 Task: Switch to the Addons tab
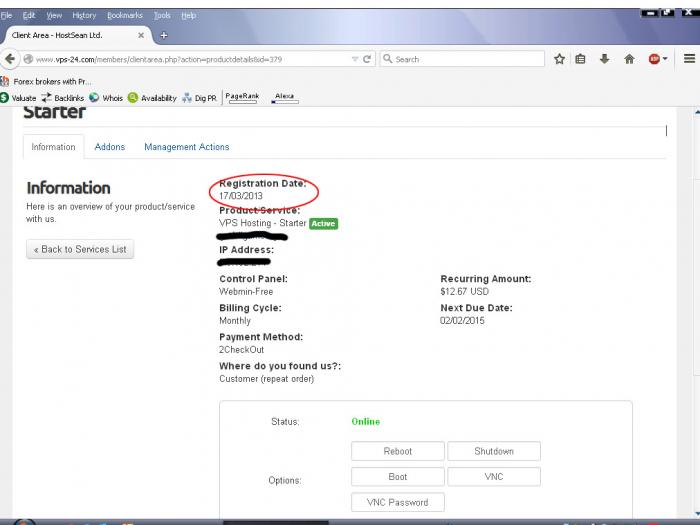110,147
